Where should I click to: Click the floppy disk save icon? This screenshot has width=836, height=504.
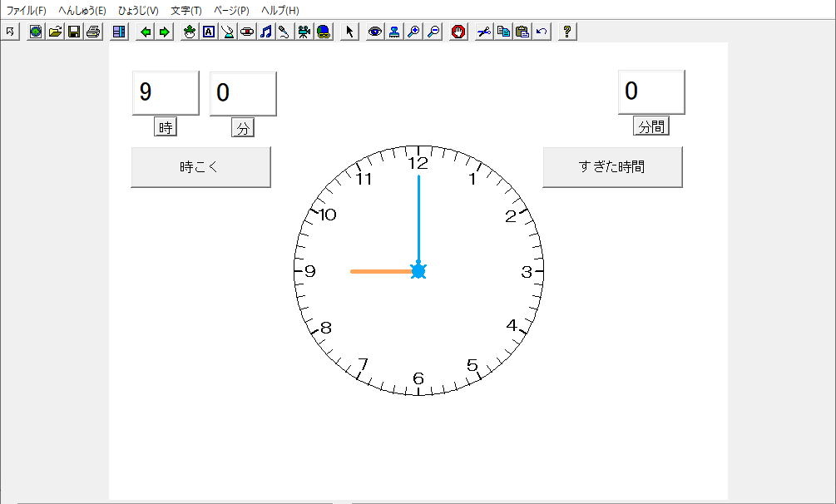point(74,32)
